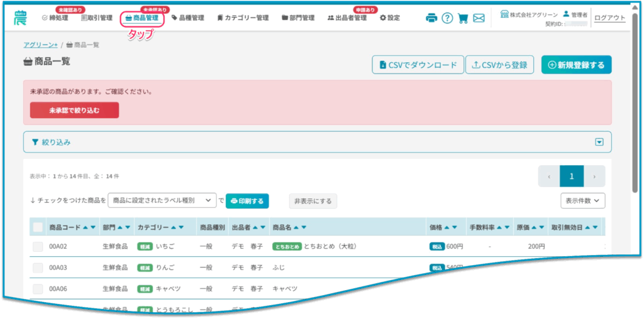Viewport: 644px width, 319px height.
Task: Click the Agrion logo icon
Action: (x=20, y=18)
